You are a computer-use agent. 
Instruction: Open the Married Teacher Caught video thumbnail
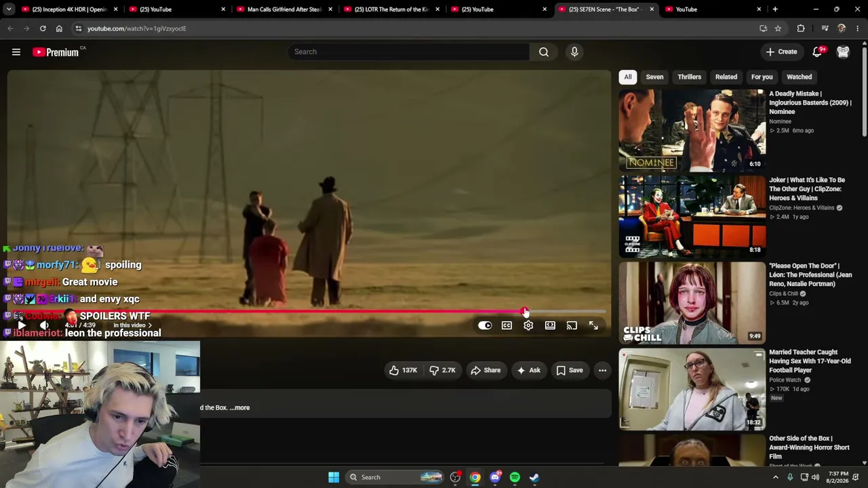point(692,389)
